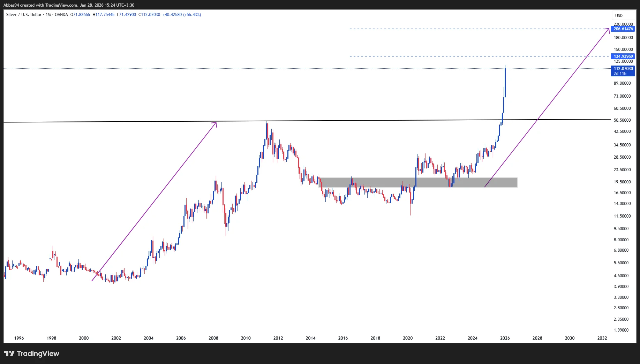Screen dimensions: 640x364
Task: Open the USD currency selector
Action: click(x=619, y=16)
